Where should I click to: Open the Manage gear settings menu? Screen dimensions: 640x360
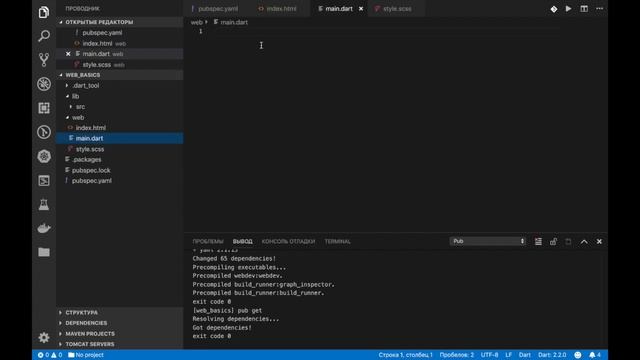pyautogui.click(x=44, y=338)
